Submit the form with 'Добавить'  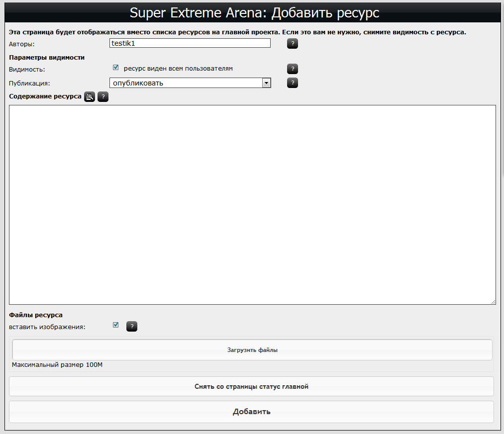click(x=251, y=412)
